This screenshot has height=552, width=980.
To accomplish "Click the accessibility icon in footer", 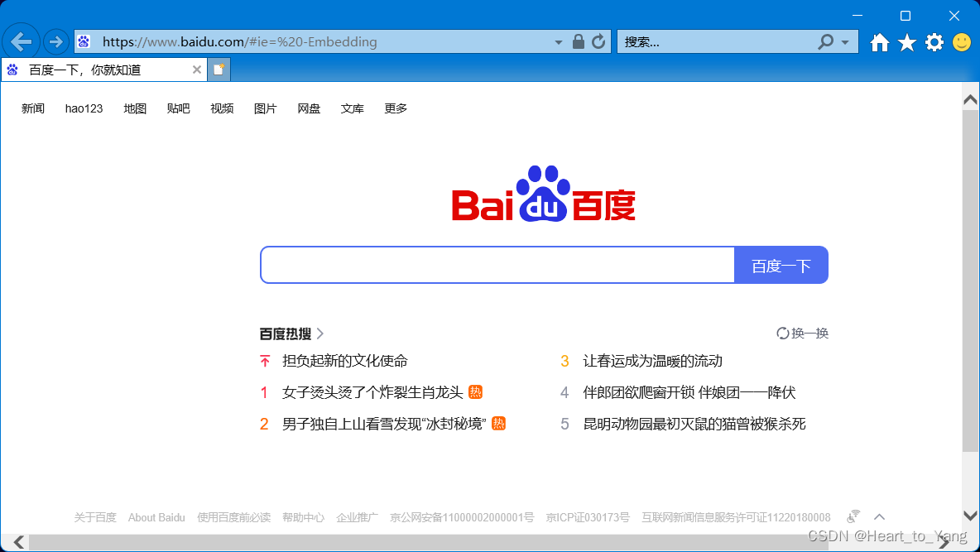I will click(853, 516).
